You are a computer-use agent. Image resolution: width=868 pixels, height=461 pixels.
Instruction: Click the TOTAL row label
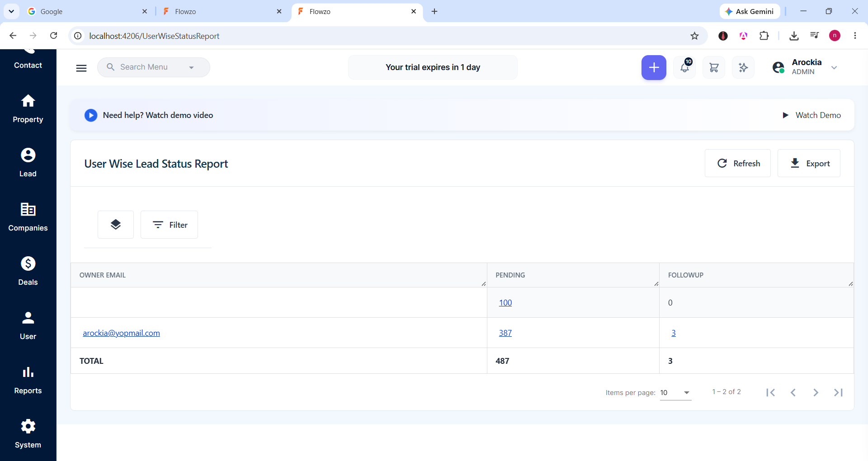(x=91, y=361)
